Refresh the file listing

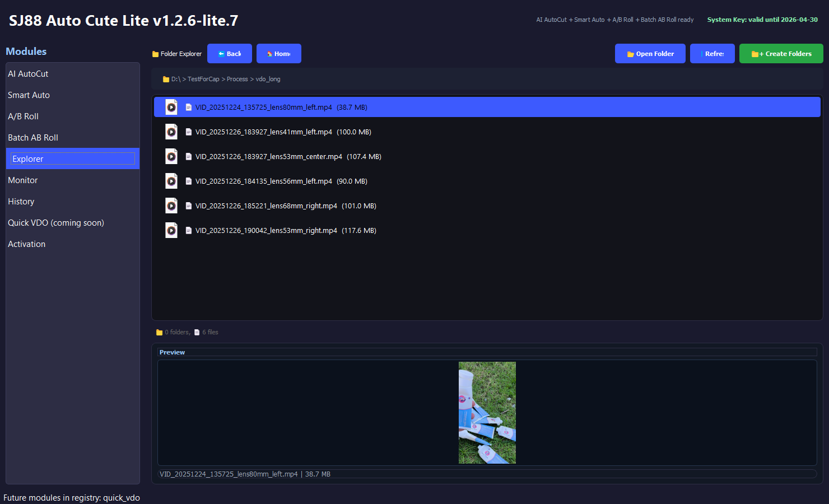pyautogui.click(x=712, y=53)
